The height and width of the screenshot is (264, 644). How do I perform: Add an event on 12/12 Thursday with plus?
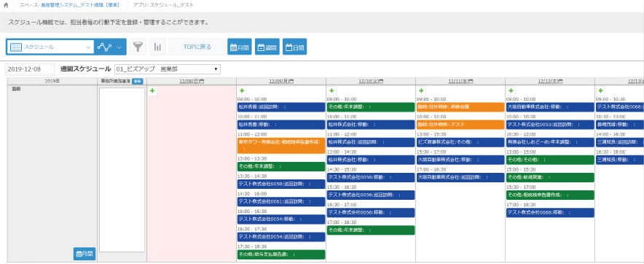coord(511,91)
